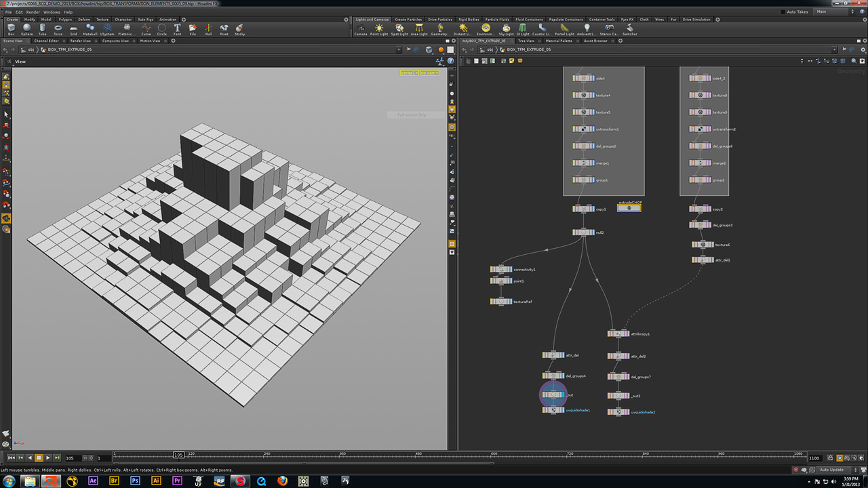Click the frame 105 marker on timeline
This screenshot has height=488, width=868.
(178, 455)
